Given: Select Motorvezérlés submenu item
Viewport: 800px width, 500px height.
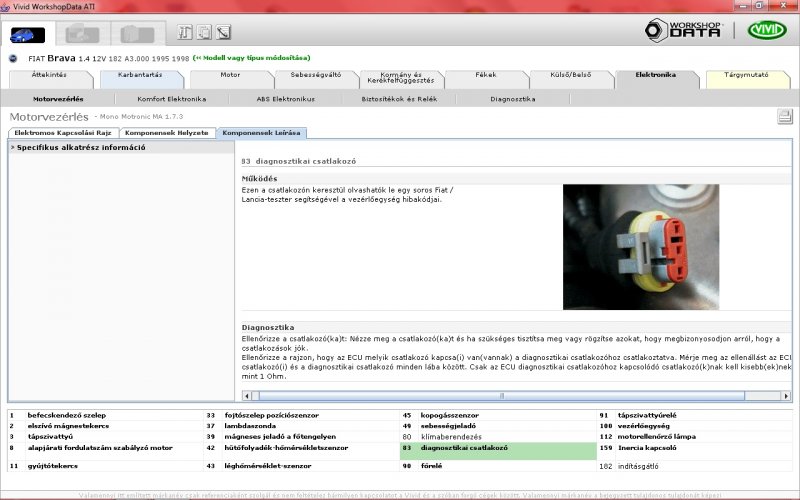Looking at the screenshot, I should coord(58,99).
